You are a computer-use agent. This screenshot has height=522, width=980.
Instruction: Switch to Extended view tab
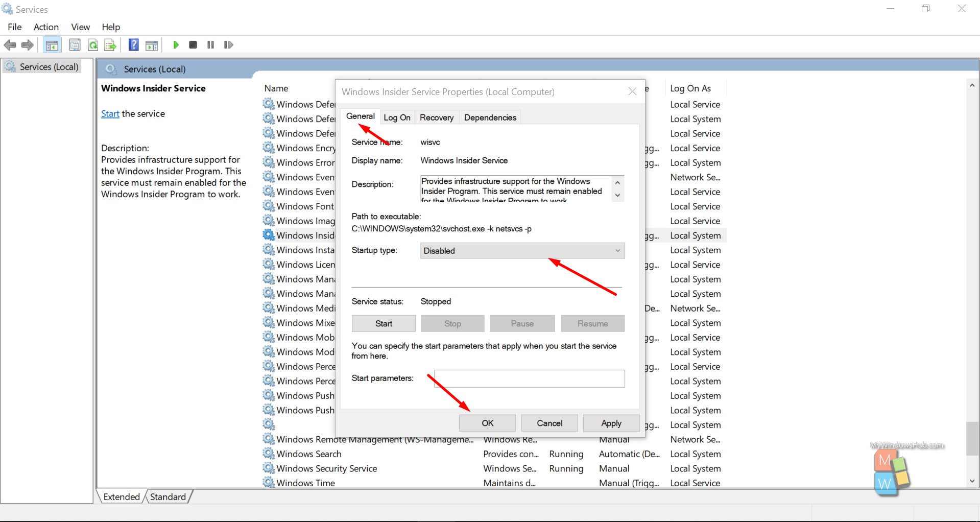[x=122, y=497]
